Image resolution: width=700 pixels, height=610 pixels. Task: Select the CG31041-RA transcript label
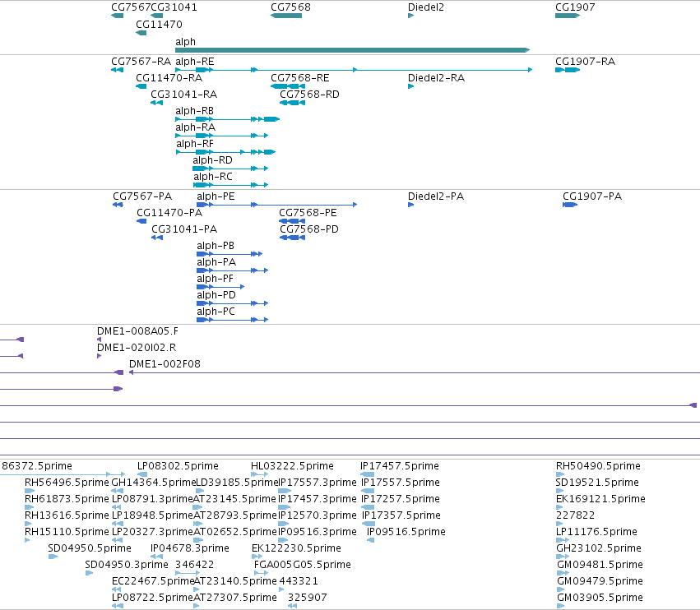184,95
